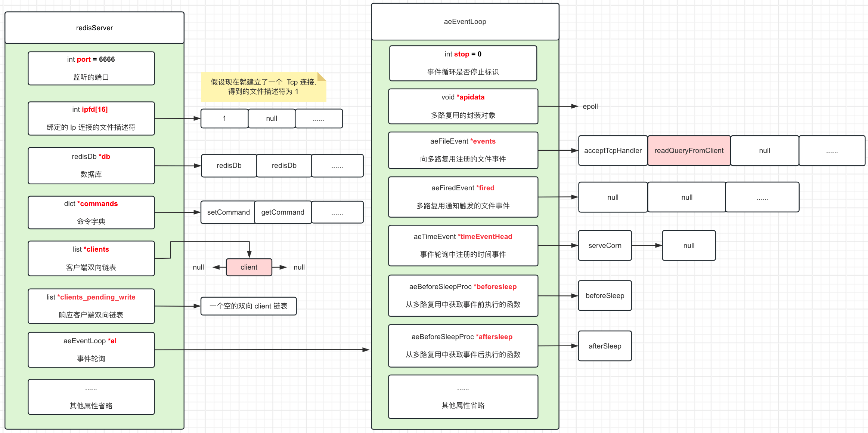Click the null text left of client
Viewport: 868px width, 433px height.
pos(198,267)
